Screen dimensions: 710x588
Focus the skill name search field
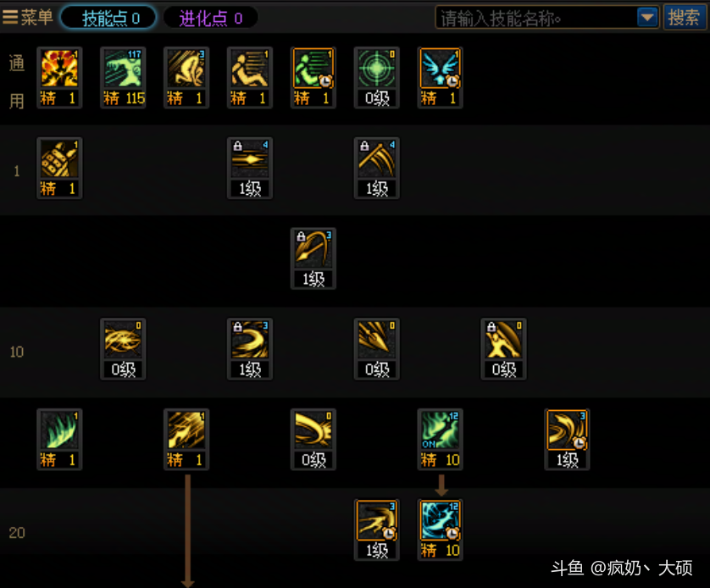coord(535,18)
